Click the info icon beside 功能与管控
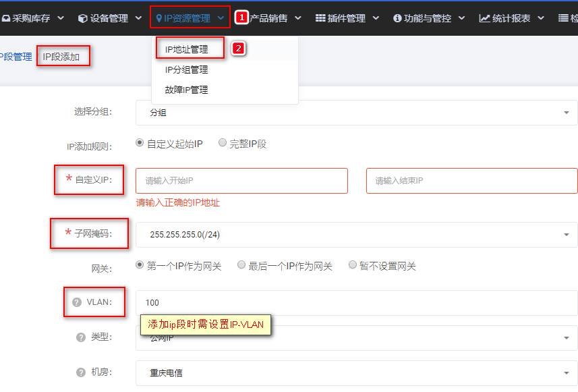This screenshot has height=392, width=578. 397,18
